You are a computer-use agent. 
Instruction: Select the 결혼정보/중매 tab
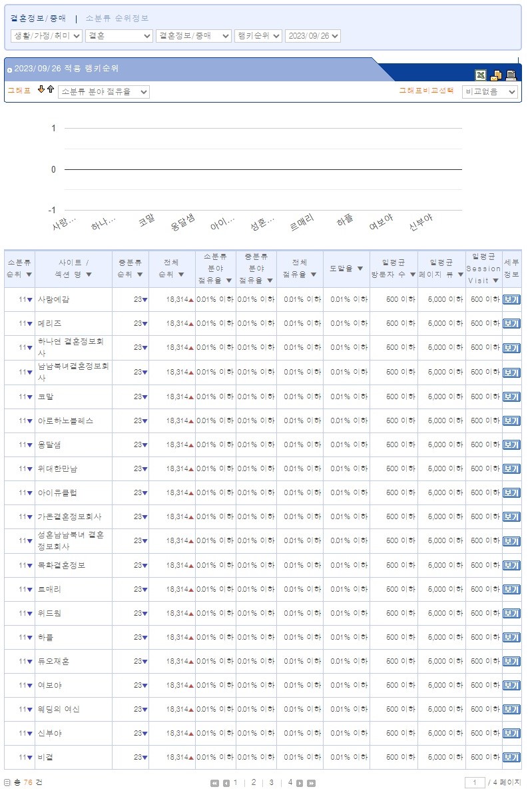pyautogui.click(x=38, y=18)
